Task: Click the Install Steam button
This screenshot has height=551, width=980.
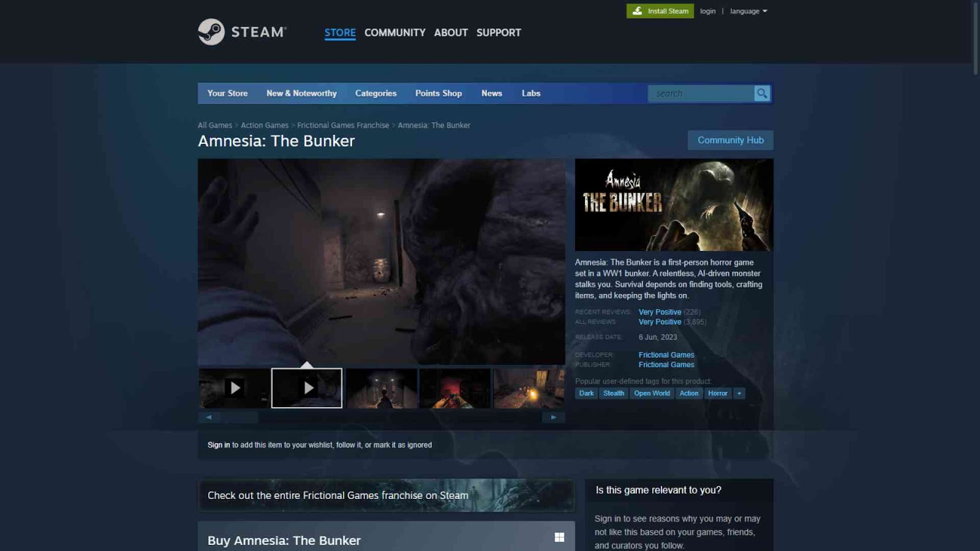Action: (x=660, y=11)
